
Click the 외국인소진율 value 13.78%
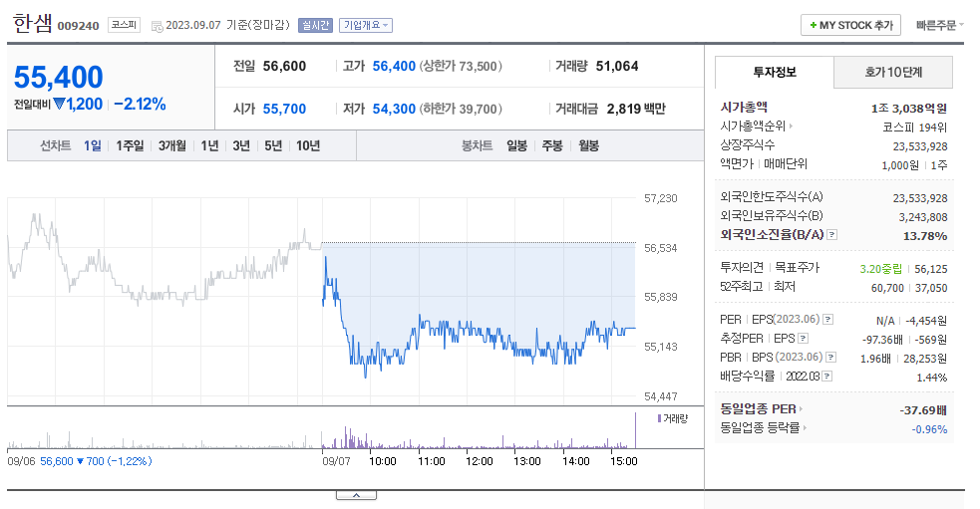[925, 236]
